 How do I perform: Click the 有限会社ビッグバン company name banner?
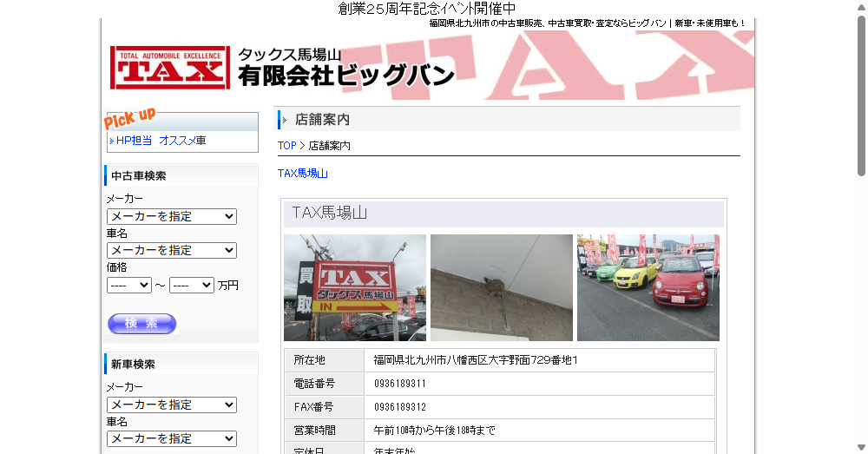(x=345, y=76)
